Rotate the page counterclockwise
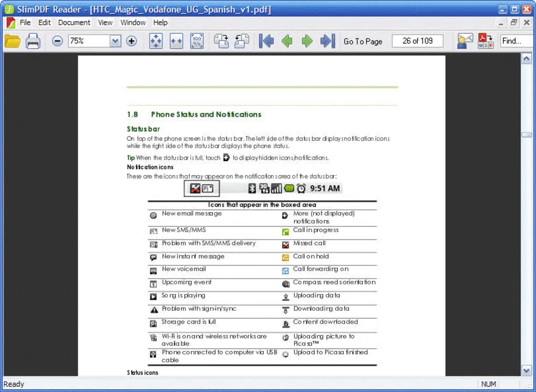 242,41
